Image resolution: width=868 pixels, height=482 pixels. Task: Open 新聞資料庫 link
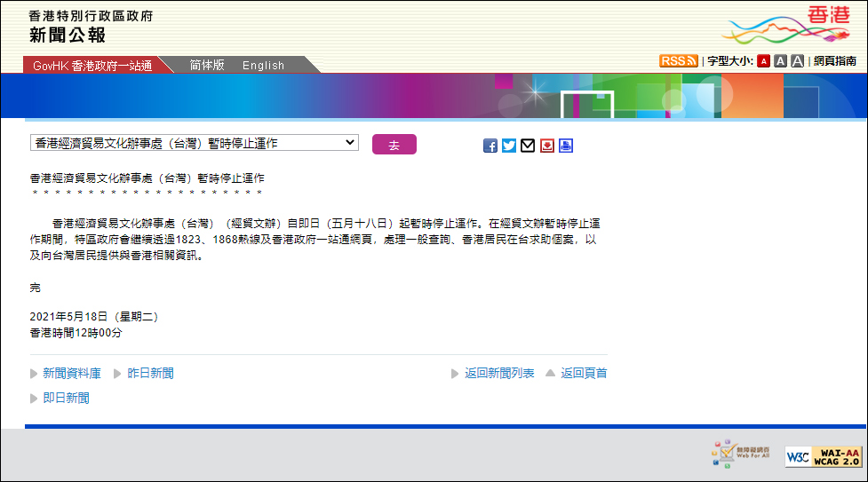[72, 373]
